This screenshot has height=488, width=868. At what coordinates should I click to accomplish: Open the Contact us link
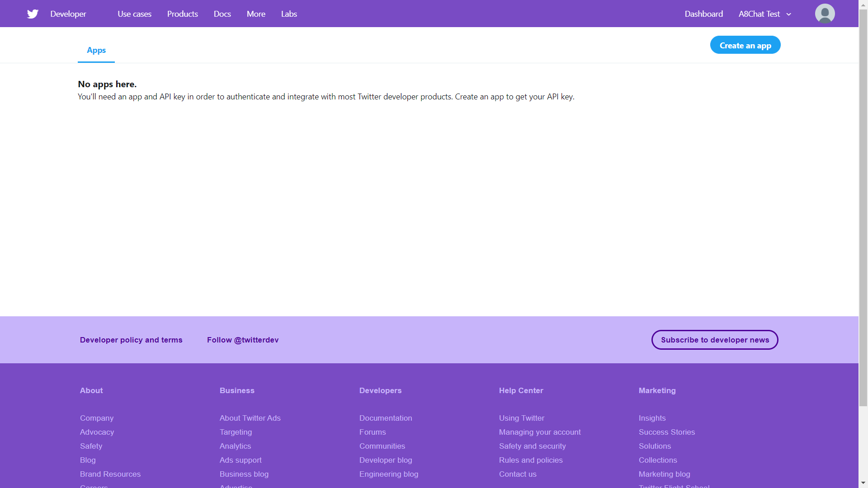click(518, 474)
